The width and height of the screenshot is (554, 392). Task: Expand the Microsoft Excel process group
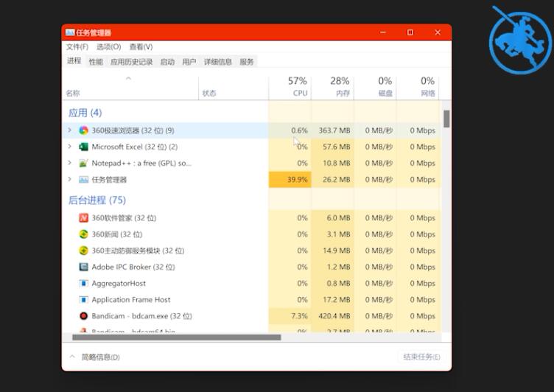pos(69,147)
